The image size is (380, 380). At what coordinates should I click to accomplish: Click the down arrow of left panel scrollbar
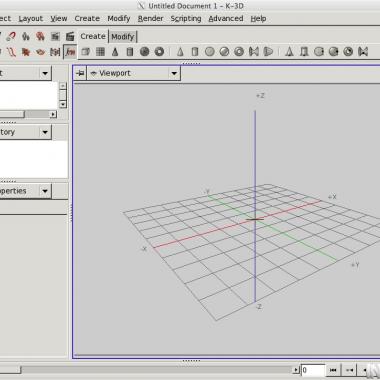(63, 104)
